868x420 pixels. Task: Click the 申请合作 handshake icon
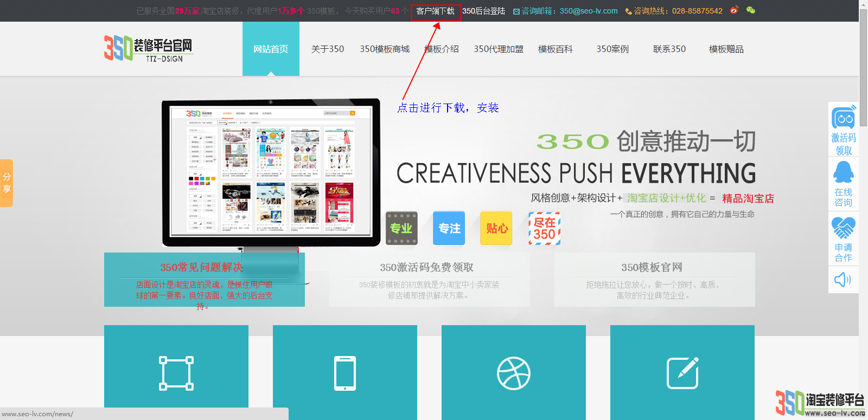844,228
